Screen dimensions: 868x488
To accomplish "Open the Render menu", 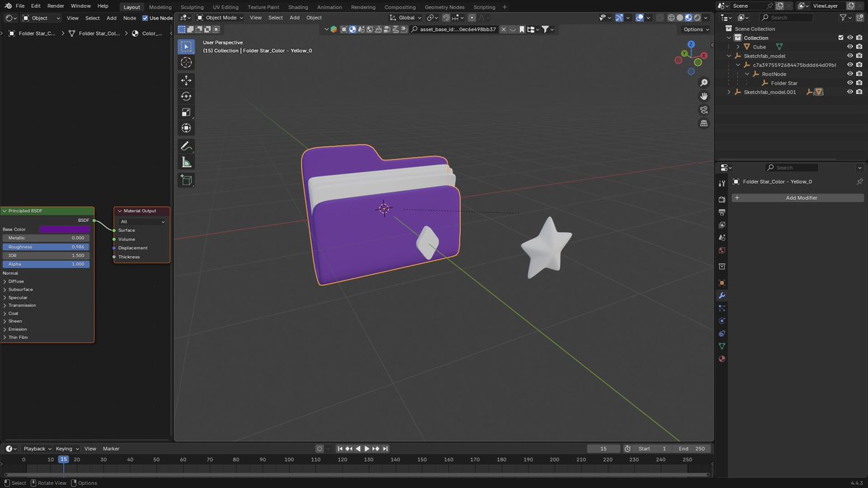I will 56,6.
